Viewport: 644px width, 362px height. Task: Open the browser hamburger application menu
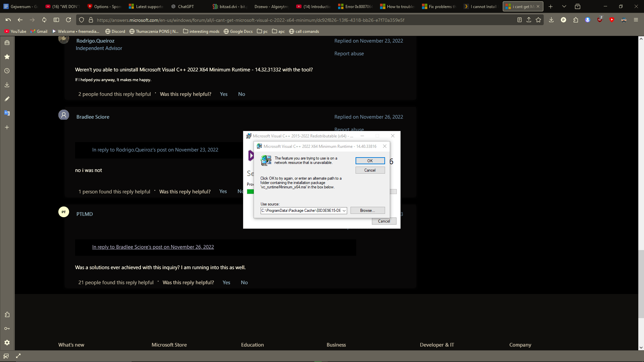[x=636, y=20]
